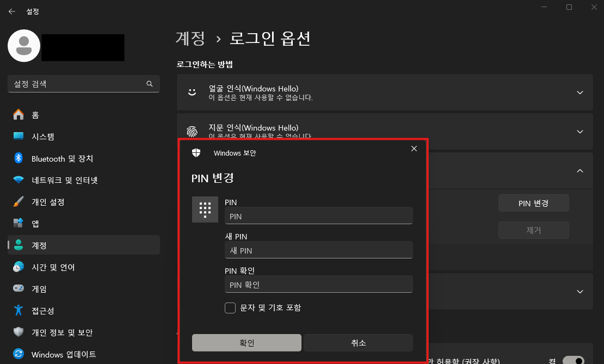604x364 pixels.
Task: Collapse the PIN section chevron
Action: (x=580, y=171)
